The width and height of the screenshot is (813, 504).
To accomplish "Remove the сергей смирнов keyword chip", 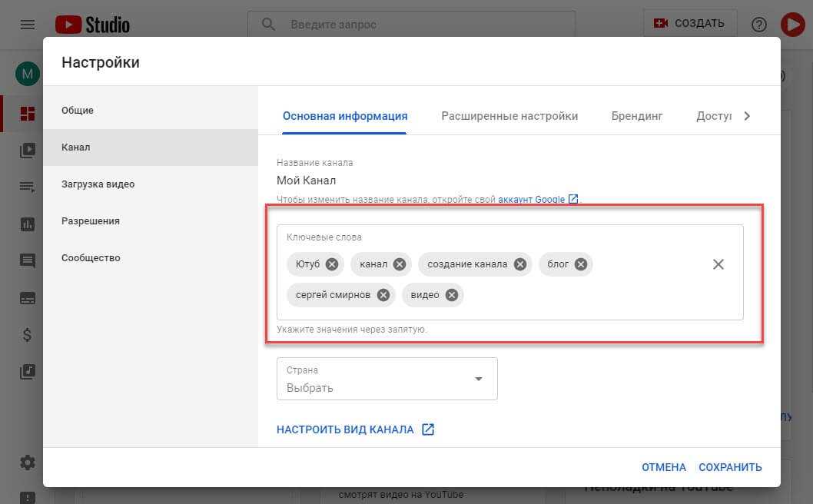I will tap(383, 295).
